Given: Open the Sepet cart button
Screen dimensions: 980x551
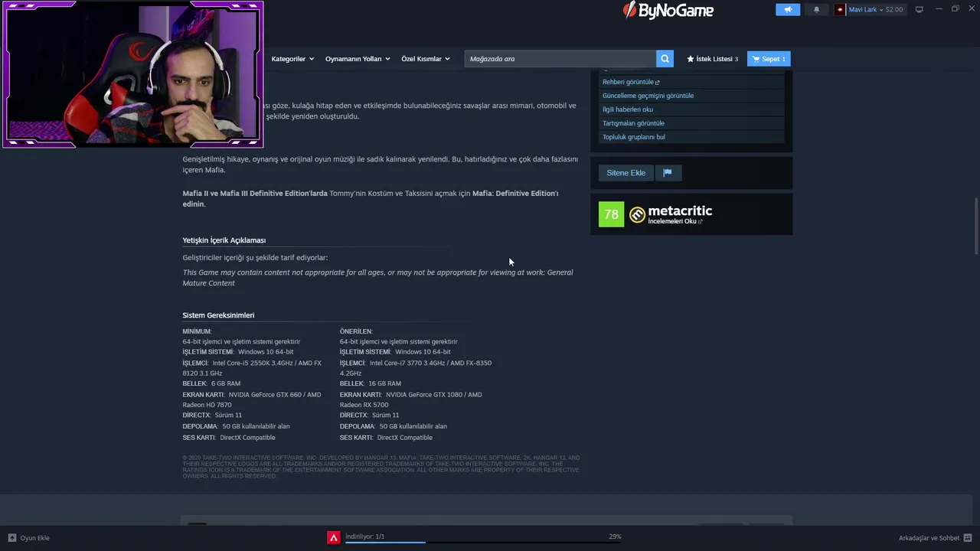Looking at the screenshot, I should coord(769,59).
